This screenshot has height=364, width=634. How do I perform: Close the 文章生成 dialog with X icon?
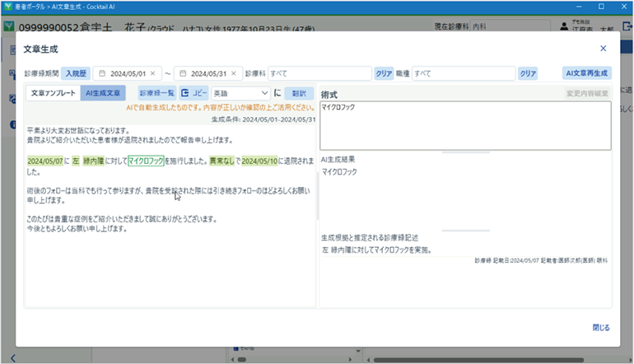pyautogui.click(x=603, y=49)
